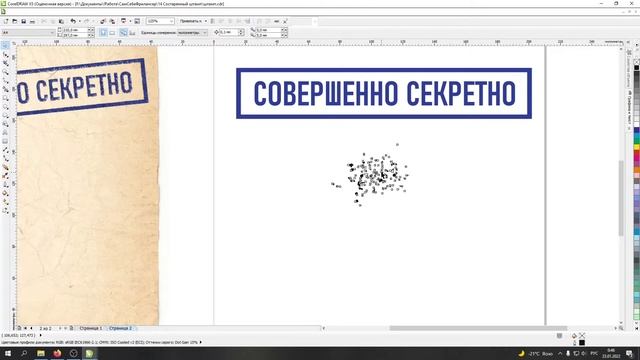This screenshot has height=360, width=640.
Task: Click the horizontal scrollbar thumb of the canvas
Action: [x=478, y=328]
